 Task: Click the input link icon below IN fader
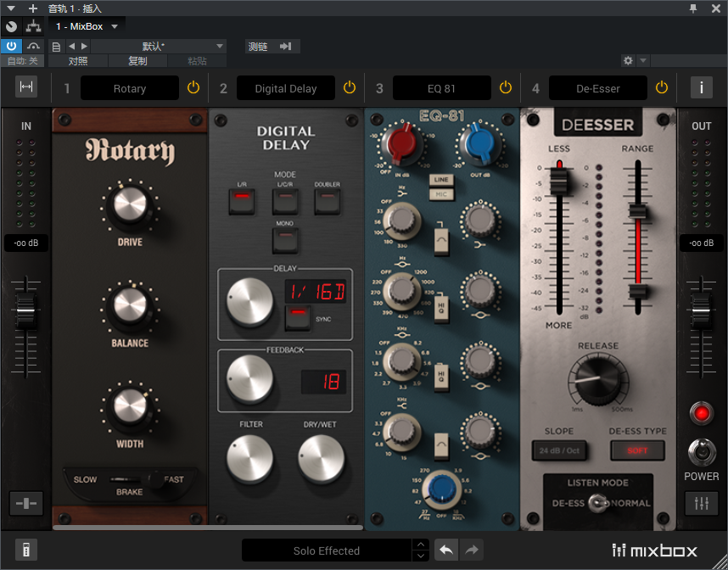click(26, 503)
